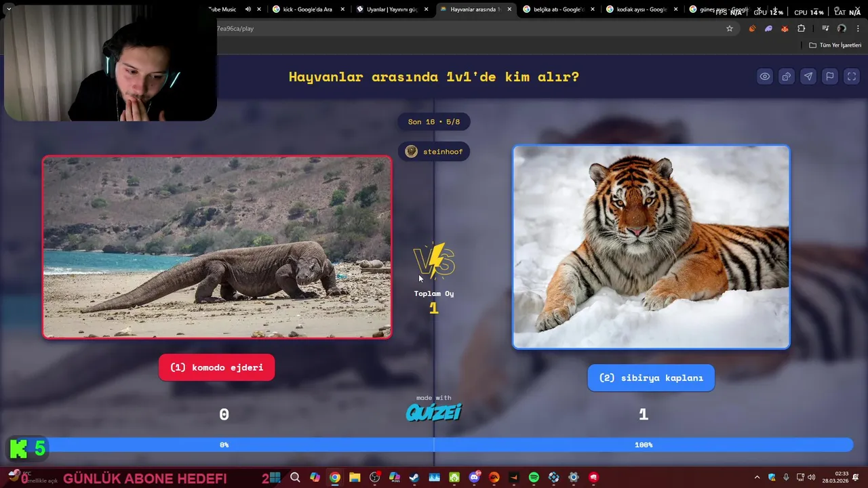868x488 pixels.
Task: Close the 'kick - Google'da Ara' tab
Action: (342, 9)
